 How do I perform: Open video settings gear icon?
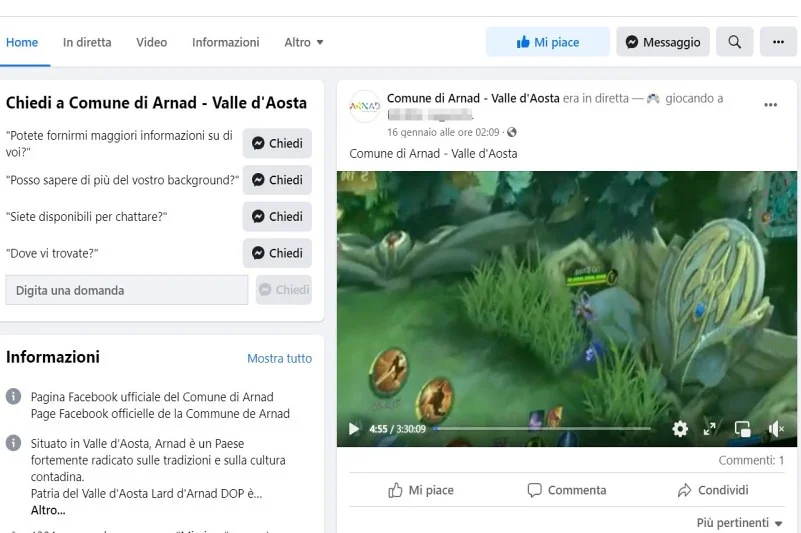click(680, 429)
